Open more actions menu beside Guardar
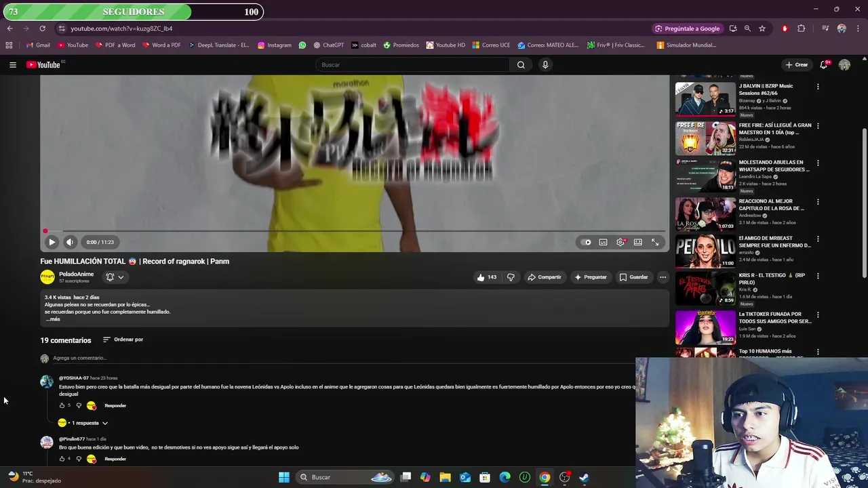This screenshot has height=488, width=868. point(663,277)
